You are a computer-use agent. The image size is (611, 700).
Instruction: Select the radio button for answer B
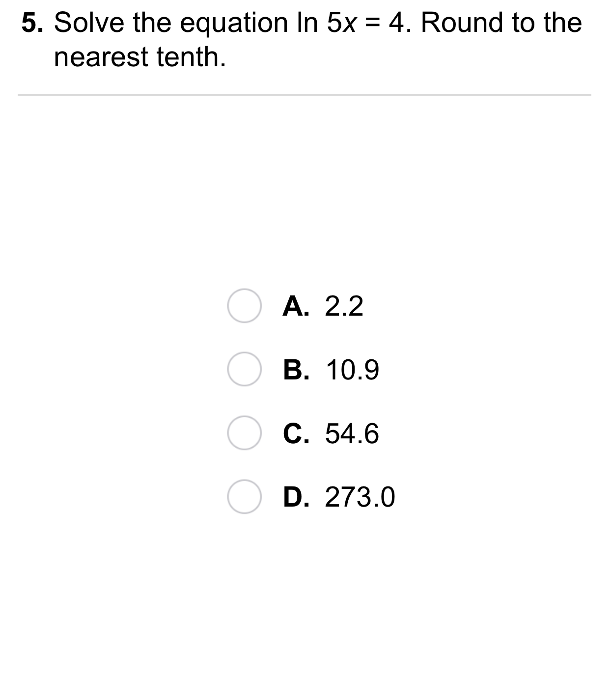(244, 369)
